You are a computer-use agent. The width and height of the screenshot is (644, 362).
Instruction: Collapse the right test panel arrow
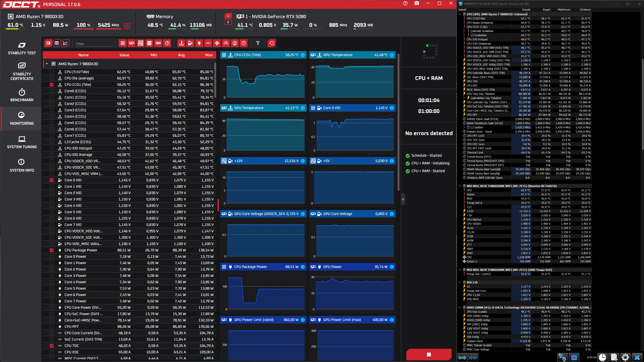click(x=403, y=199)
